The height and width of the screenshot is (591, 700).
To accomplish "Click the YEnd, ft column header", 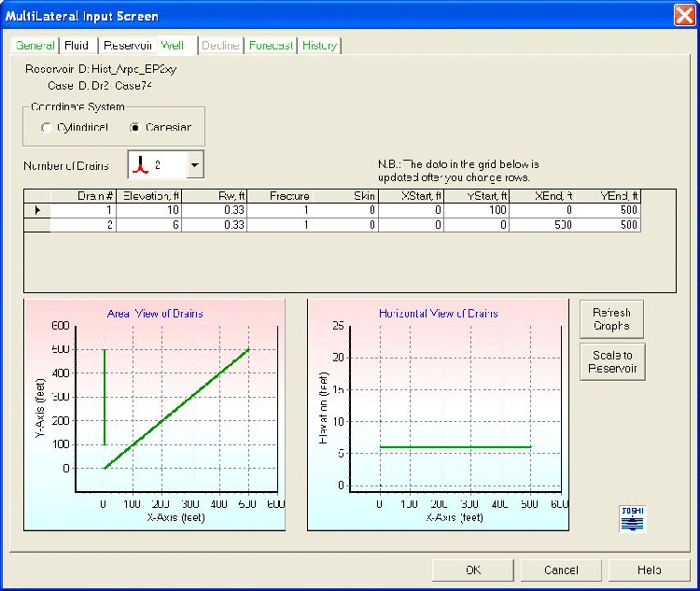I will (x=608, y=196).
